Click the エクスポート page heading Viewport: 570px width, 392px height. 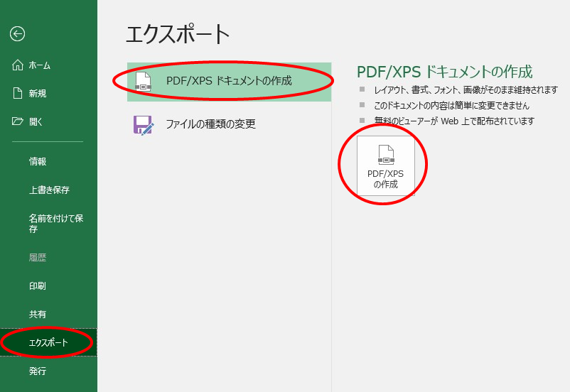pyautogui.click(x=178, y=34)
